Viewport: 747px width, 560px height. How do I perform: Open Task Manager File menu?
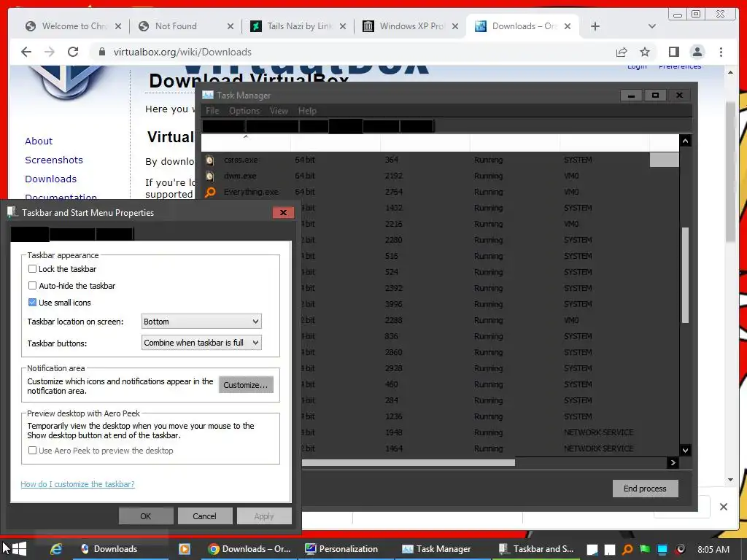[x=212, y=111]
